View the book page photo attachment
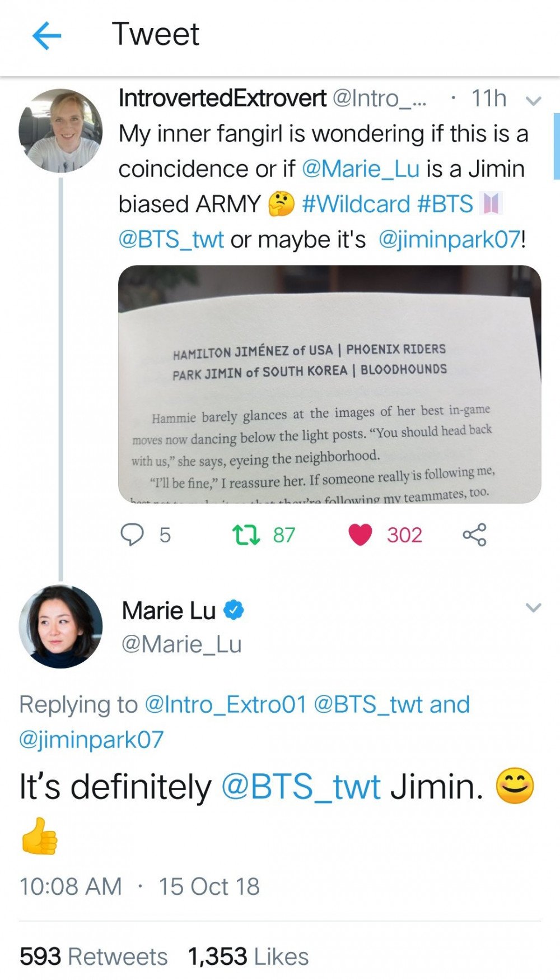The image size is (560, 980). [x=329, y=384]
